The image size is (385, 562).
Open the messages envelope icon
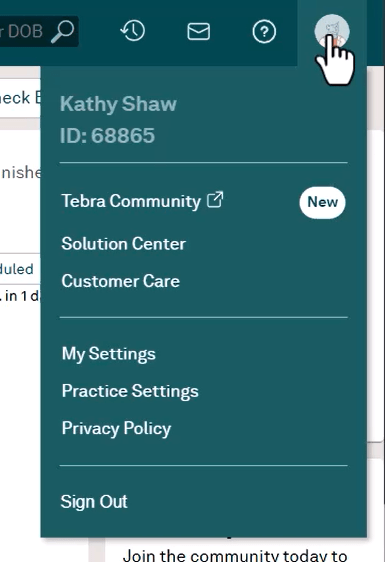click(199, 32)
